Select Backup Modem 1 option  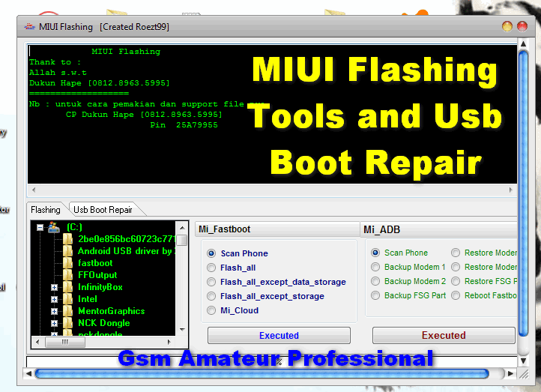(375, 267)
